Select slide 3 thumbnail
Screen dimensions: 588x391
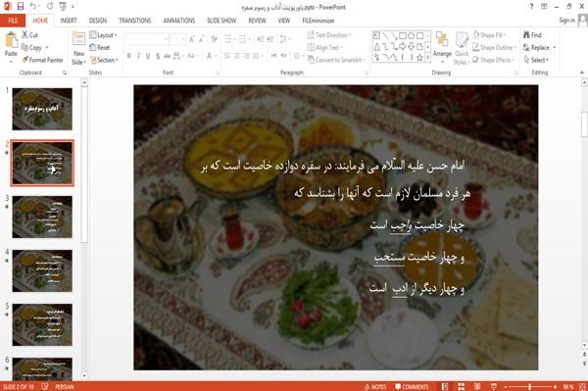pos(42,217)
